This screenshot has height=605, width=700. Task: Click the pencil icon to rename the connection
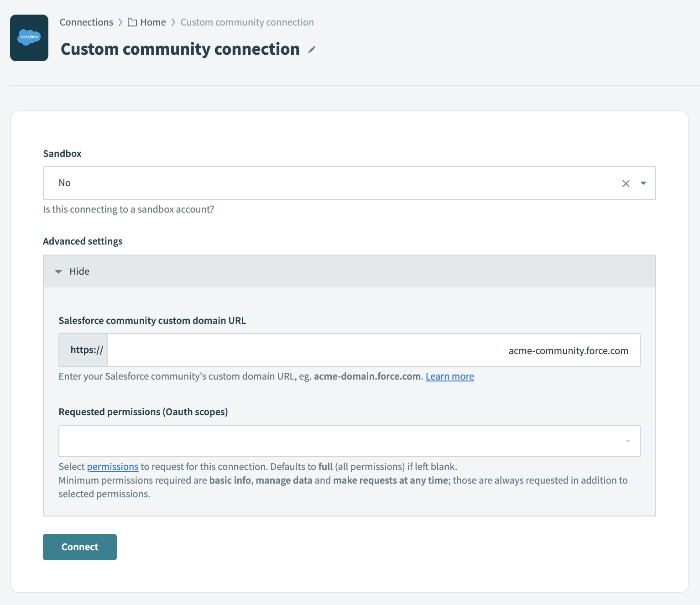[x=311, y=50]
